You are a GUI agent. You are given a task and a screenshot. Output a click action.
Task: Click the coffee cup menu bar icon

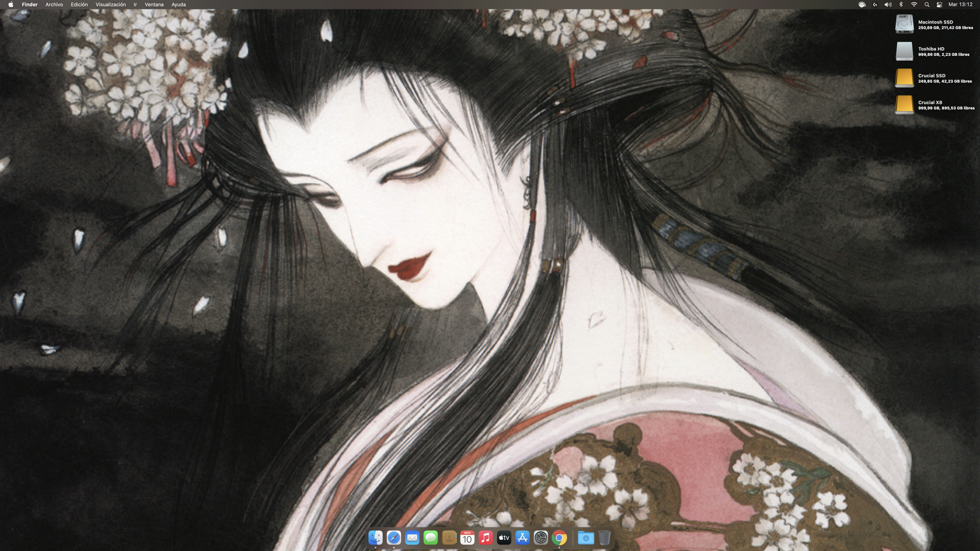pos(862,4)
